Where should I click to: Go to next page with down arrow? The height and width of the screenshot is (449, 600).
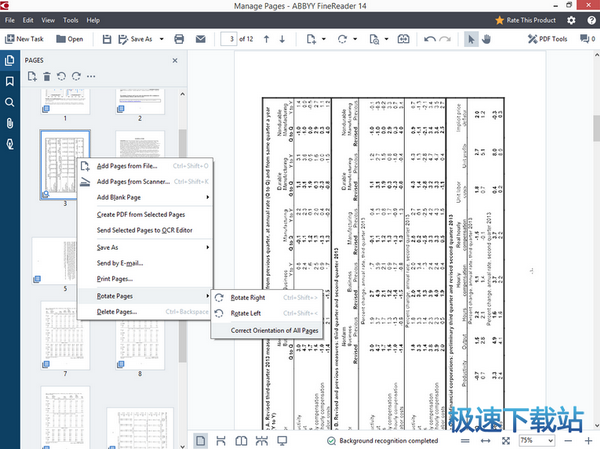pyautogui.click(x=282, y=39)
